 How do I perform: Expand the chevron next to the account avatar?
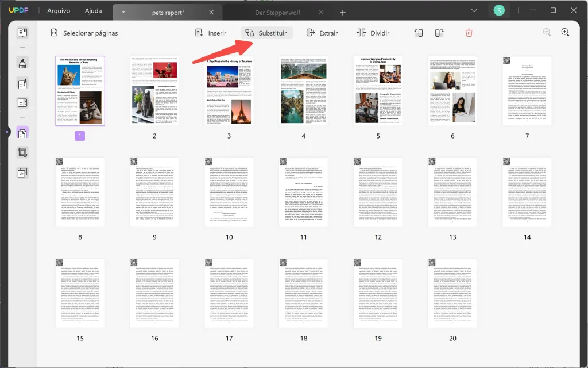(474, 11)
